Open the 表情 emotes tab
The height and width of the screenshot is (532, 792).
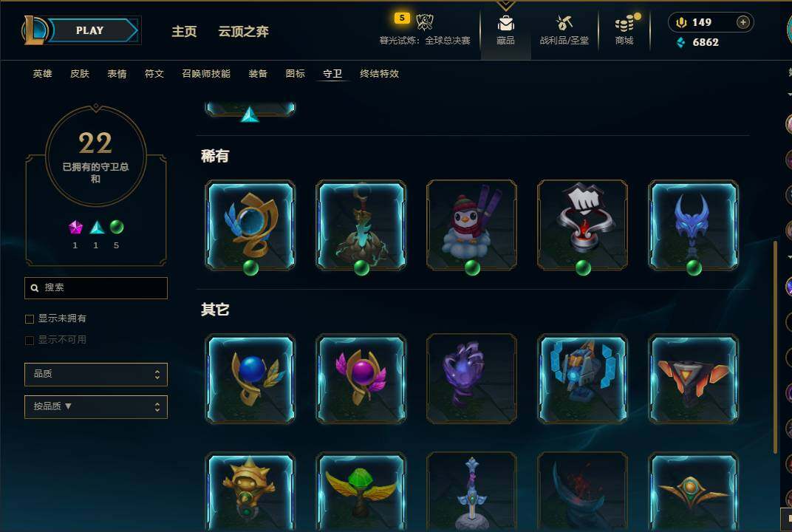117,74
